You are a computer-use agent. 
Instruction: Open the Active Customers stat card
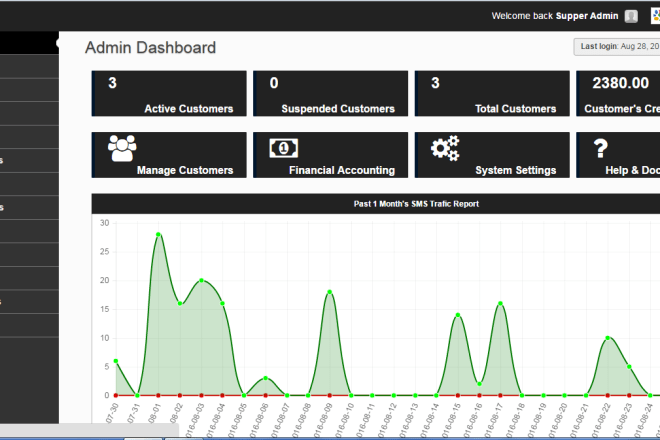[x=169, y=93]
